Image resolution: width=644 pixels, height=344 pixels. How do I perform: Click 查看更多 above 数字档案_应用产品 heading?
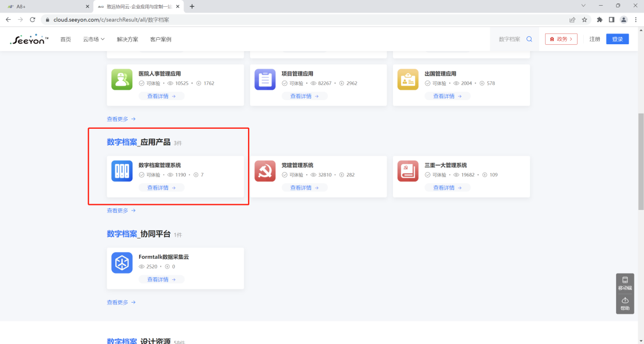(121, 119)
